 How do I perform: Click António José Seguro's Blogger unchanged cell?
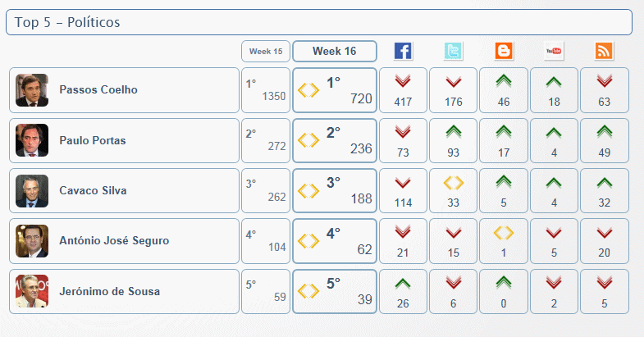coord(504,241)
